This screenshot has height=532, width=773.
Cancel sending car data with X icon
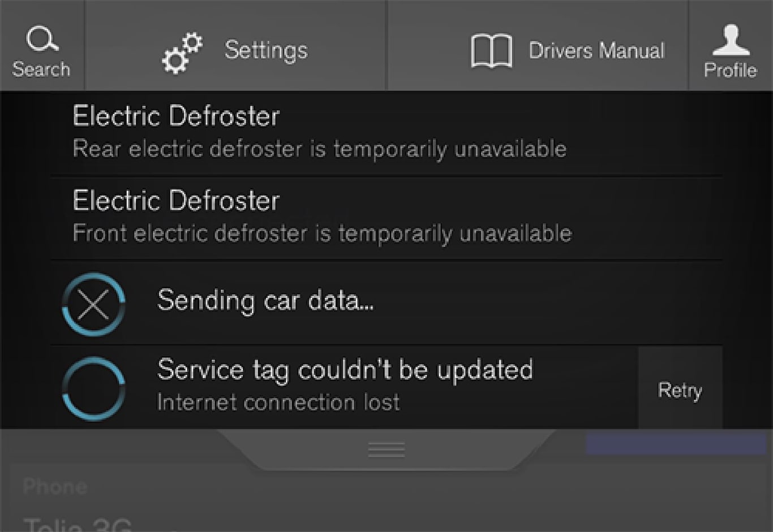tap(93, 305)
